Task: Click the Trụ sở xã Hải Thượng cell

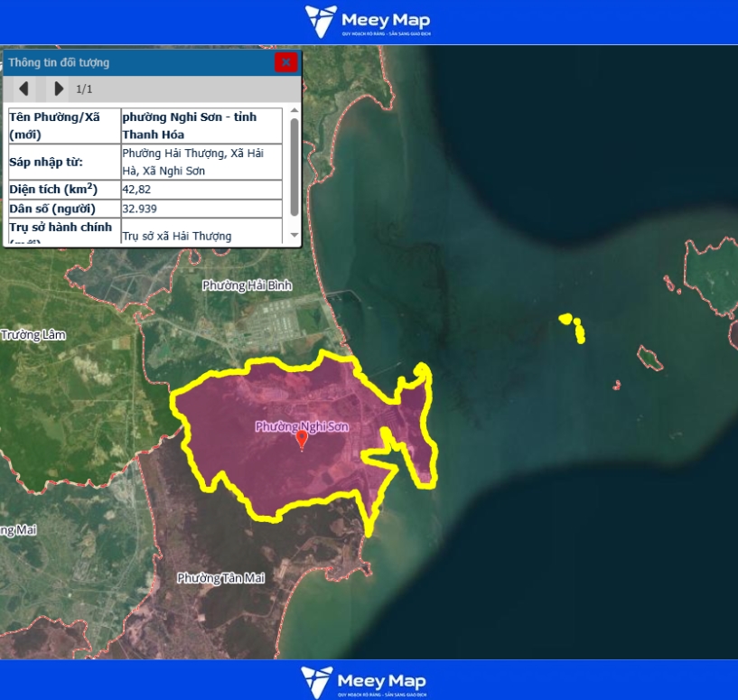Action: [201, 236]
